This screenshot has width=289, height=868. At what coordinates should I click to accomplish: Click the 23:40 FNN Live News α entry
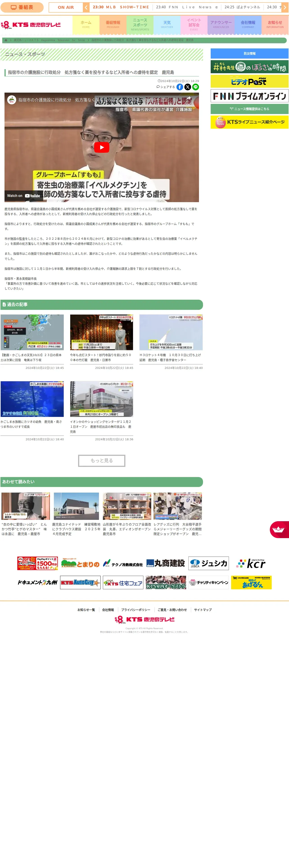[x=187, y=7]
